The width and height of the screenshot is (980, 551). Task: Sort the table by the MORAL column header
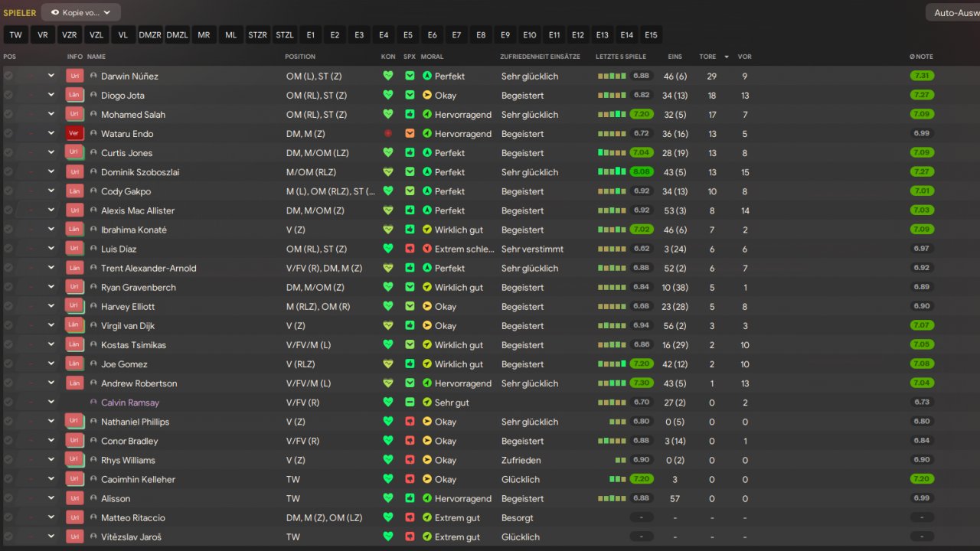click(432, 57)
